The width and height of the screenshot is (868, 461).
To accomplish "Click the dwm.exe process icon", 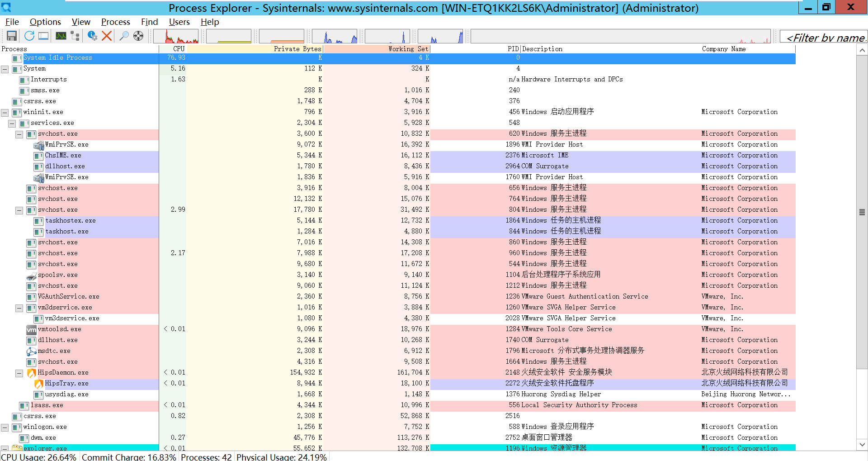I will click(x=24, y=438).
